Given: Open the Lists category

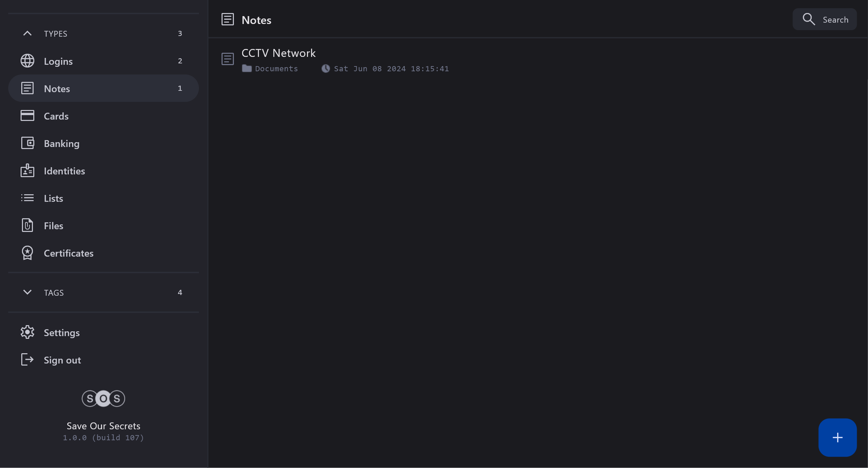Looking at the screenshot, I should tap(53, 198).
